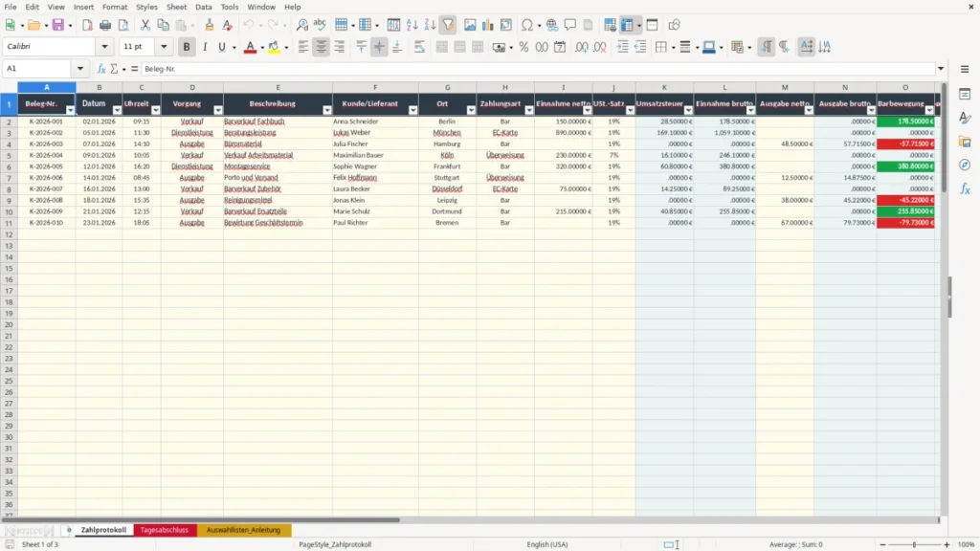Click Sort Ascending icon
This screenshot has width=980, height=551.
pyautogui.click(x=412, y=25)
